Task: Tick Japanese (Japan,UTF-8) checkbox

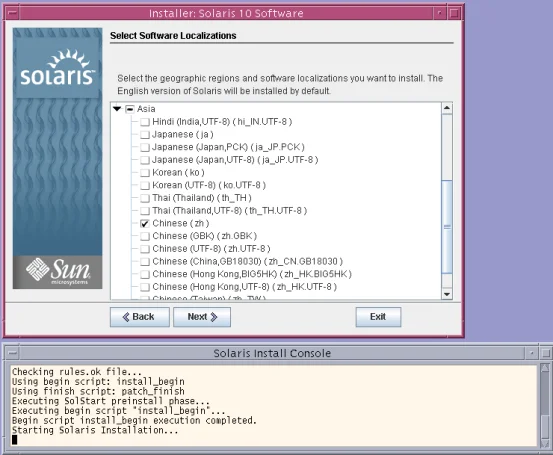Action: pos(145,160)
